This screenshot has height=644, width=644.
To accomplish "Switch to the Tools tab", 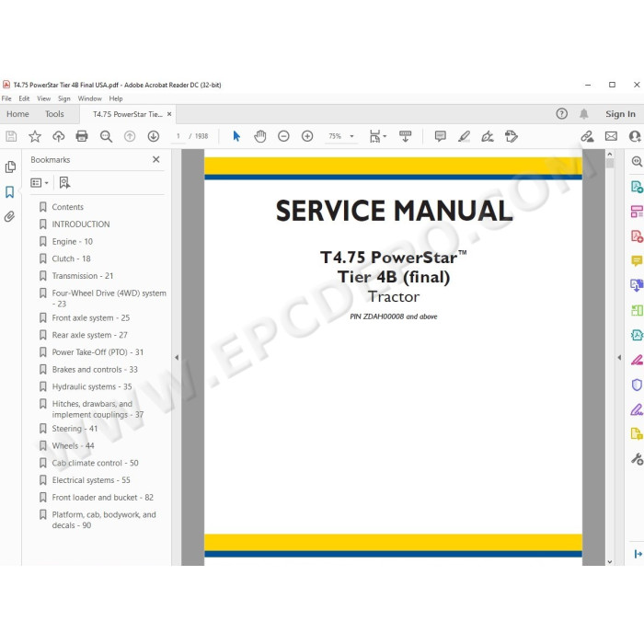I will point(54,114).
